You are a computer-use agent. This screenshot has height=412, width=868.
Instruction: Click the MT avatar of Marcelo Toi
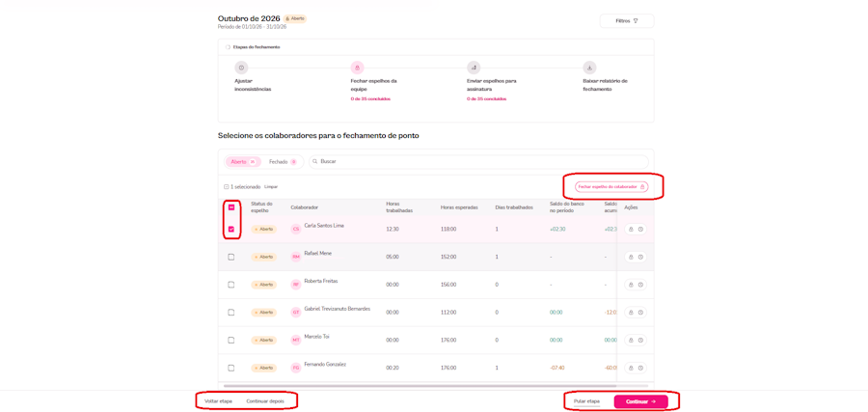[x=296, y=340]
